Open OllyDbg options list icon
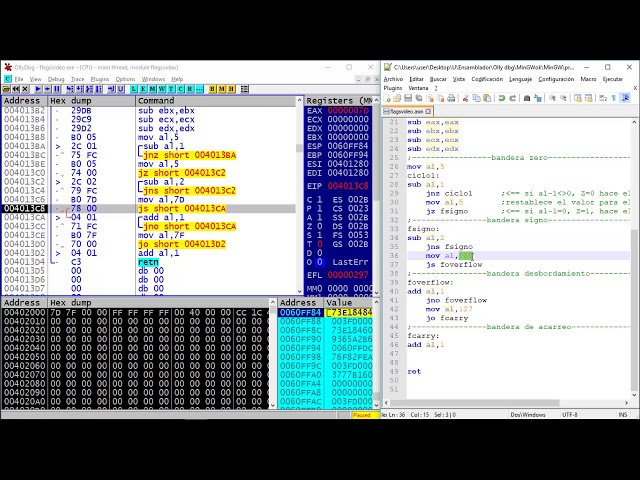Image resolution: width=640 pixels, height=480 pixels. pyautogui.click(x=244, y=89)
